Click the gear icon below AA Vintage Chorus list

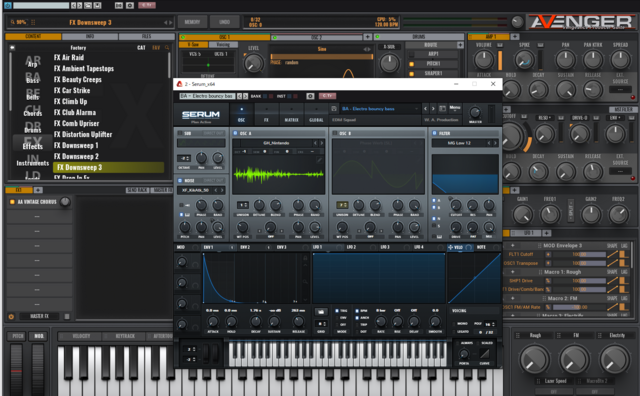click(x=11, y=316)
